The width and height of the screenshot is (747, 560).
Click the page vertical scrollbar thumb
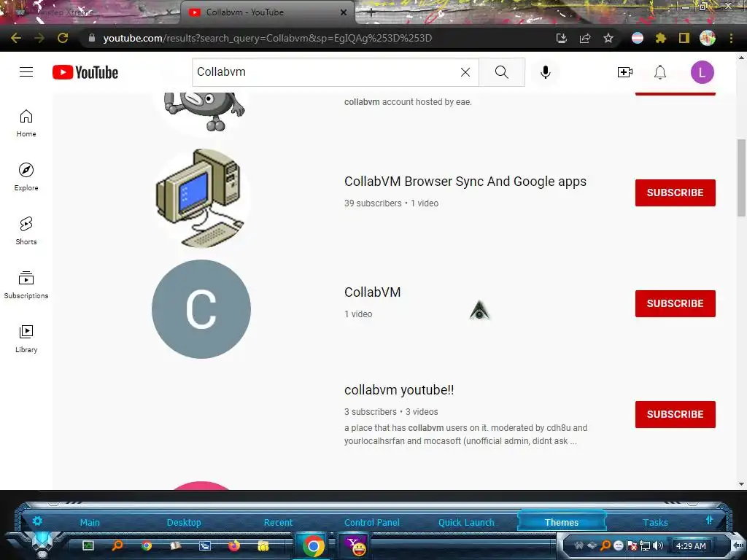pyautogui.click(x=741, y=178)
